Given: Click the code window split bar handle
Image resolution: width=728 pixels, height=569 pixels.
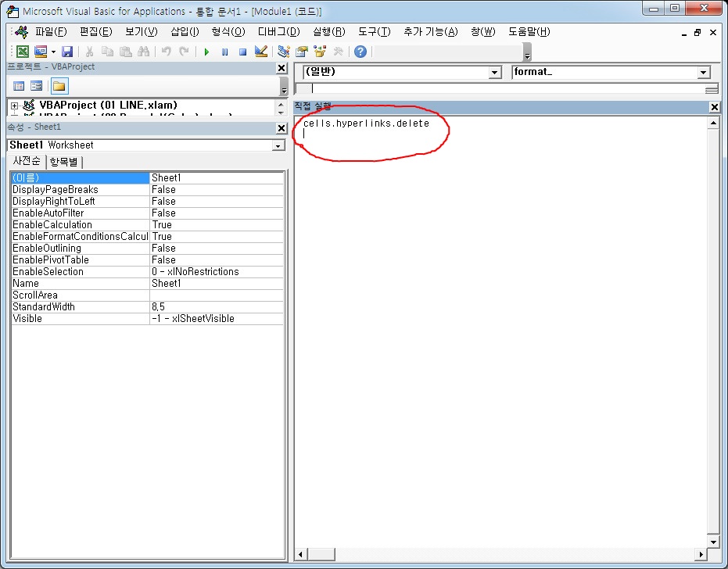Looking at the screenshot, I should [x=712, y=88].
